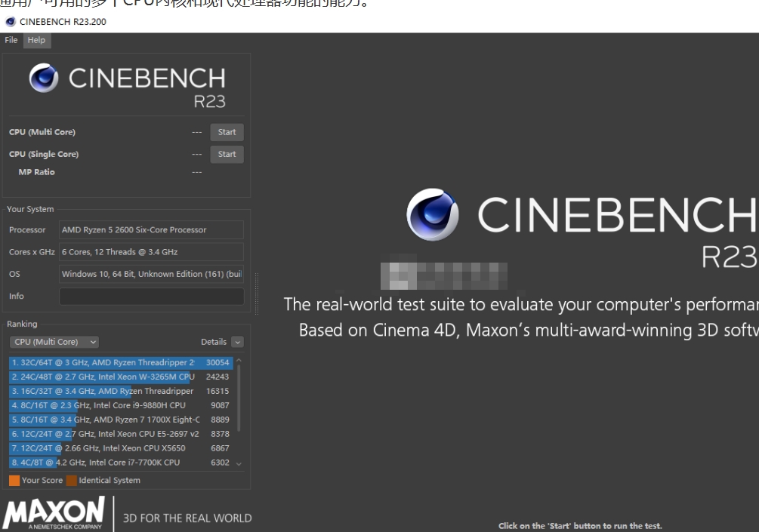Click the Cores x GHz field
This screenshot has height=532, width=759.
(151, 252)
